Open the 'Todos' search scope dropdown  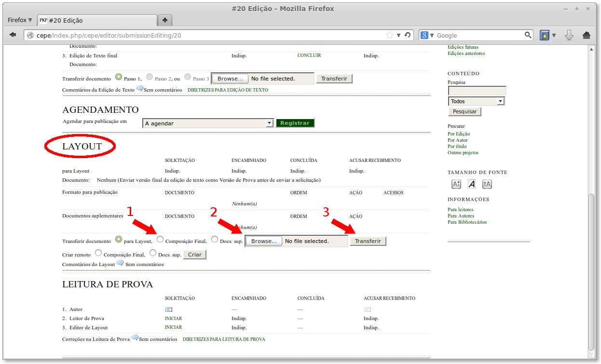(500, 101)
